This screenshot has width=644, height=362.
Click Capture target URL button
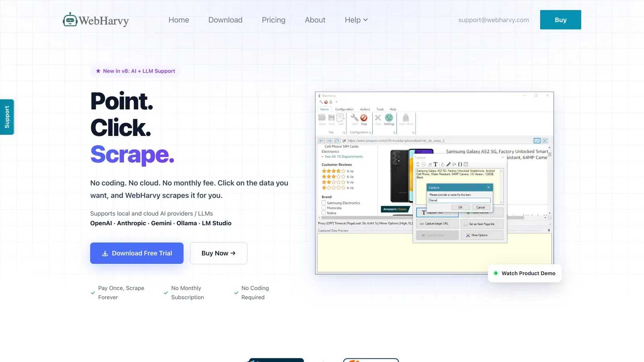coord(437,224)
